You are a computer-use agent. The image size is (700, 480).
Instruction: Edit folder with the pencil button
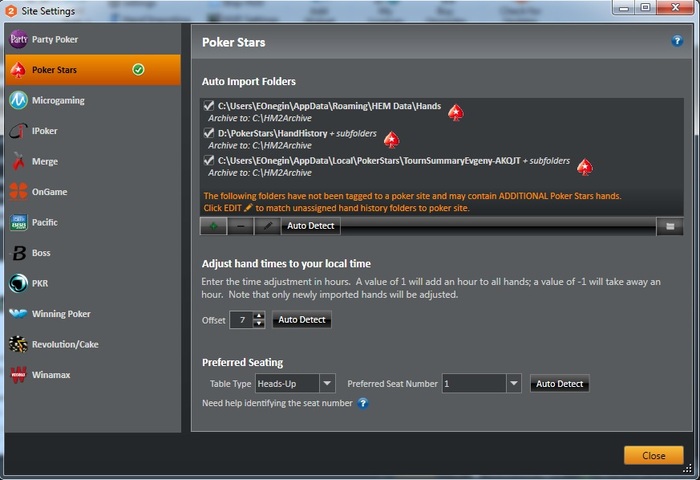(267, 226)
